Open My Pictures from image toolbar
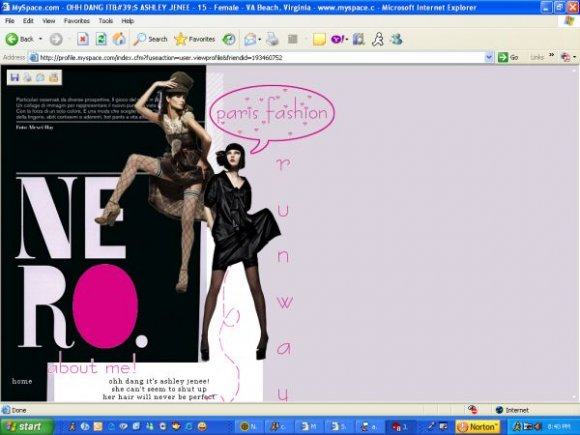This screenshot has height=435, width=580. (x=54, y=77)
